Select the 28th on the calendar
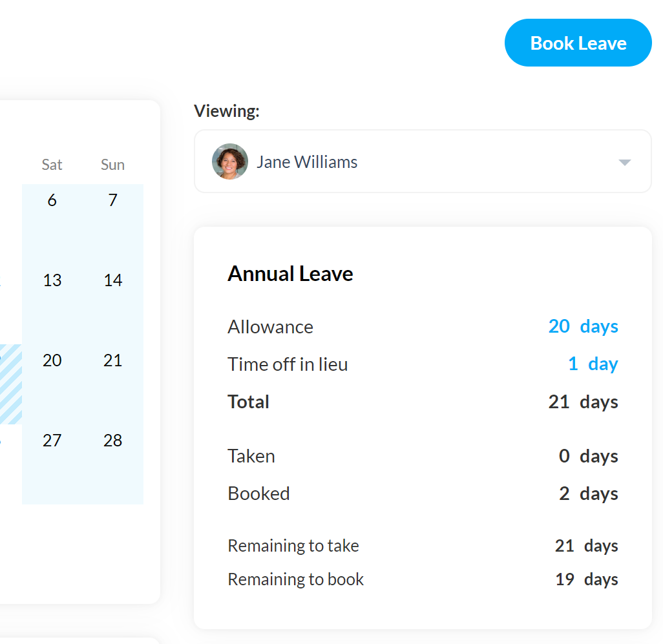Image resolution: width=663 pixels, height=644 pixels. 113,464
